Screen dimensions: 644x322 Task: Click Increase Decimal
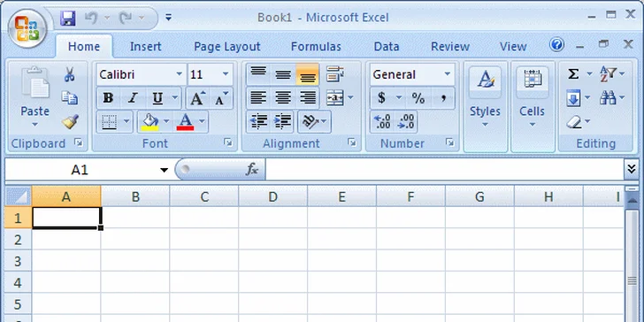point(382,122)
